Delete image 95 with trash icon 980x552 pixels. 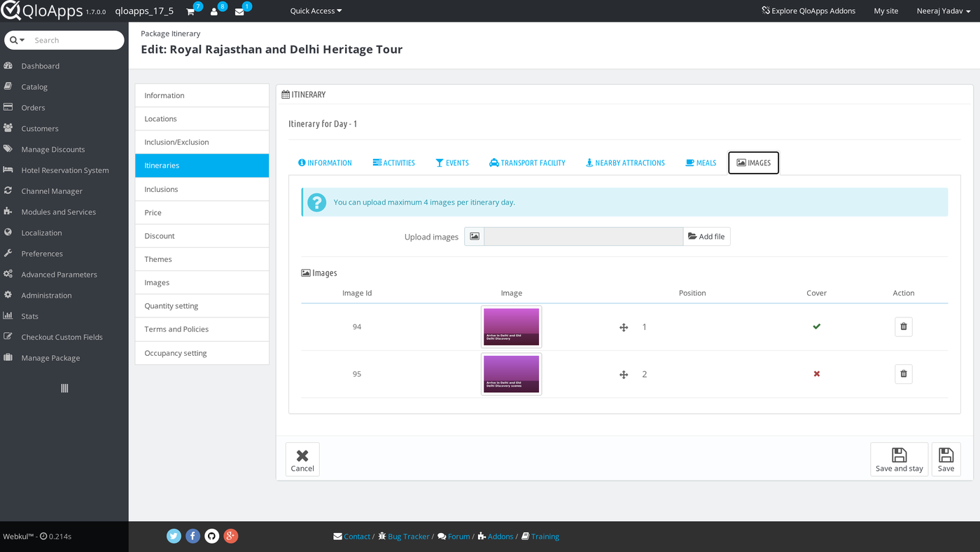(x=904, y=374)
